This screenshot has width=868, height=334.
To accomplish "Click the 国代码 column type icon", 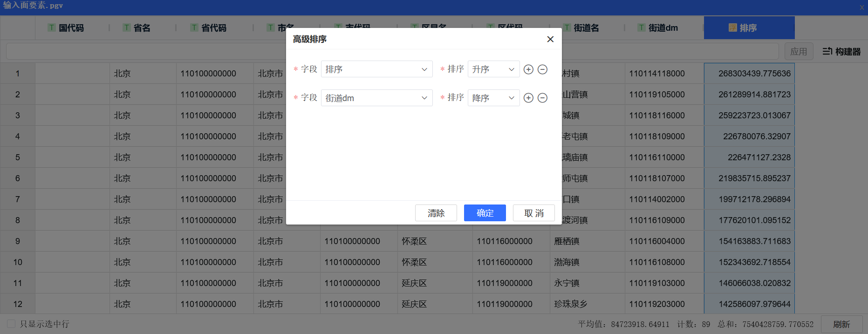I will (x=52, y=28).
